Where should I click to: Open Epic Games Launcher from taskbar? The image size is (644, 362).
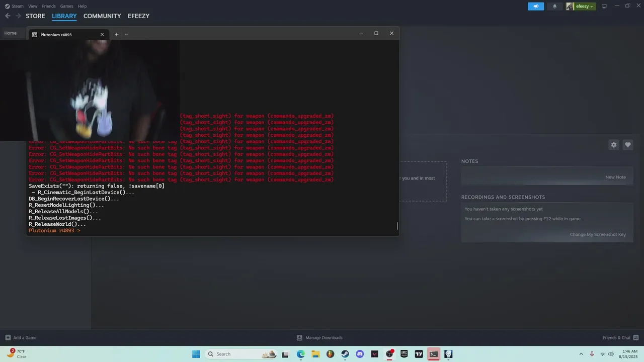click(404, 354)
